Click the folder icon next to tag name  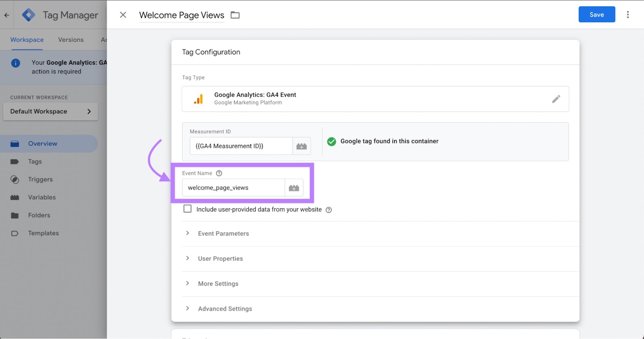click(235, 15)
